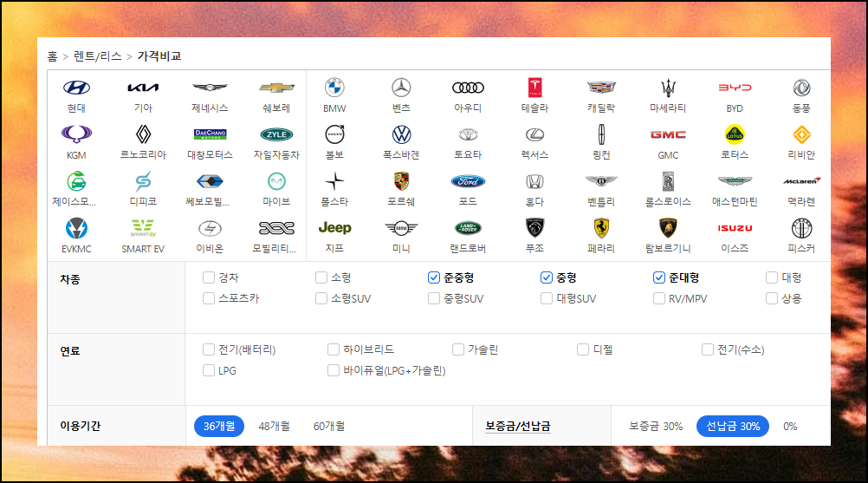Select the McLaren (맥라렌) logo
The image size is (868, 483).
coord(801,181)
